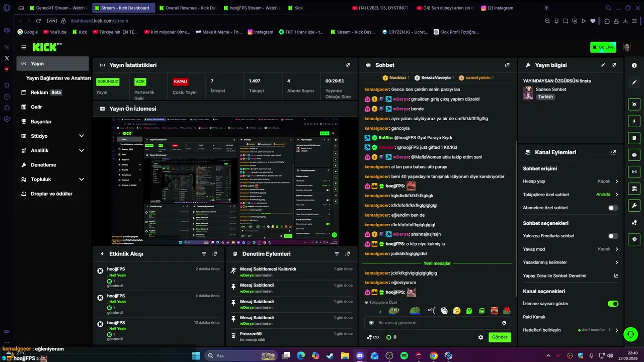The image size is (644, 362).
Task: Open Hesap yaşı setting options
Action: [x=571, y=181]
